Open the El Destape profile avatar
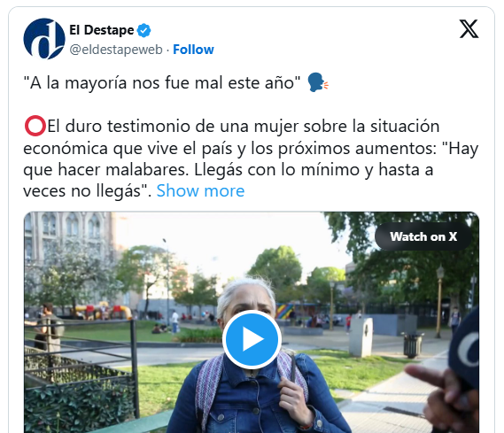The height and width of the screenshot is (433, 504). 44,39
